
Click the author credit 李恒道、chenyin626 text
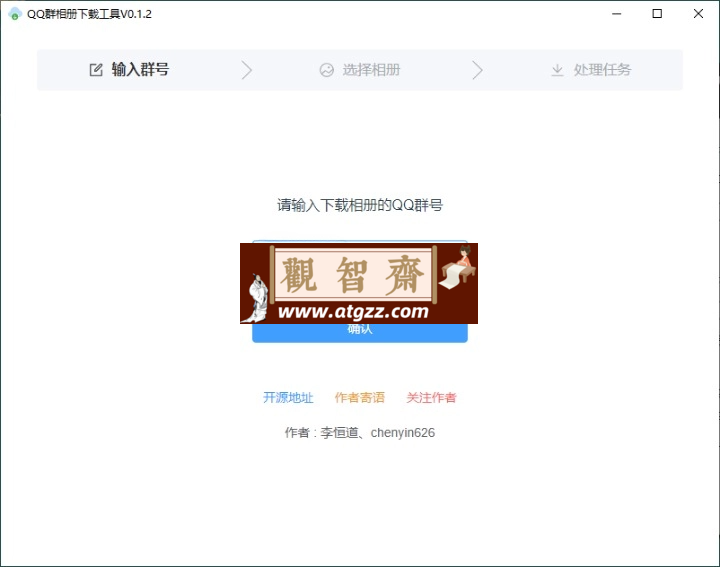[x=377, y=432]
